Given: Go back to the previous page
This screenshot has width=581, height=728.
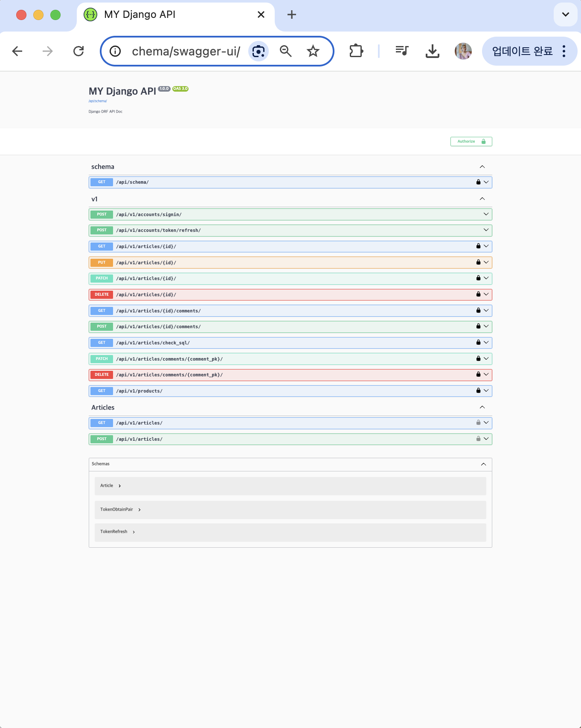Looking at the screenshot, I should pyautogui.click(x=17, y=52).
